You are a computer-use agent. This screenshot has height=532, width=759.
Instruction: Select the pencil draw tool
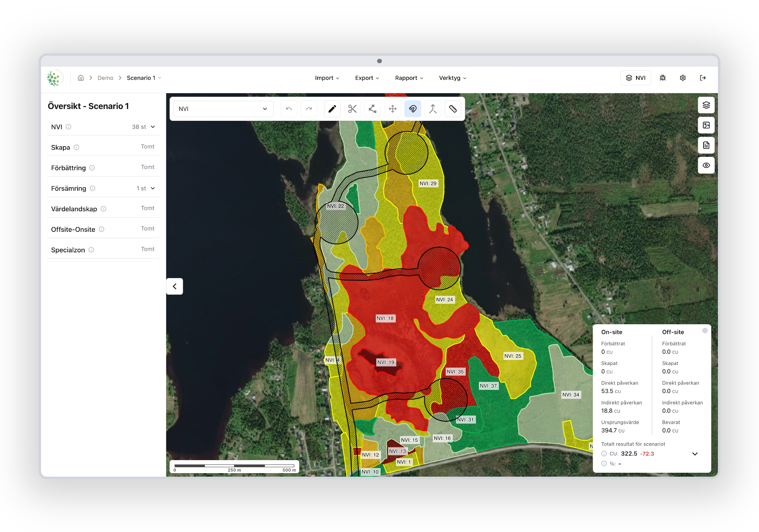click(x=332, y=109)
